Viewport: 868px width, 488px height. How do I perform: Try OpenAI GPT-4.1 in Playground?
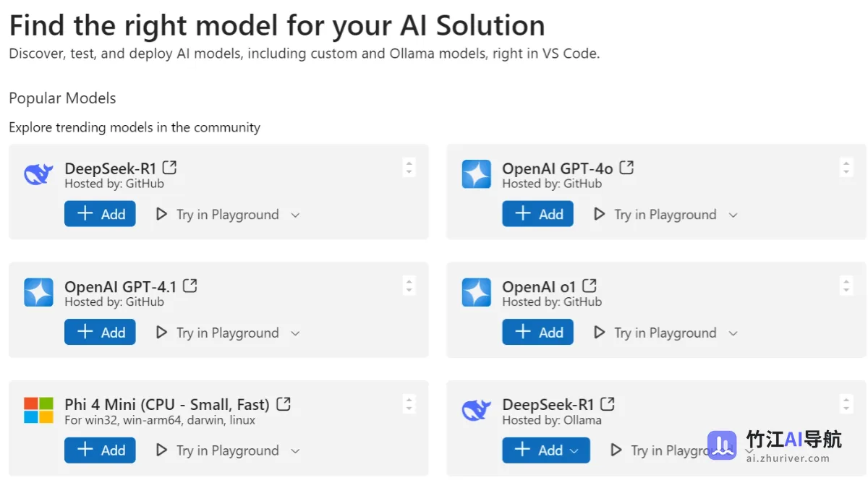point(217,333)
